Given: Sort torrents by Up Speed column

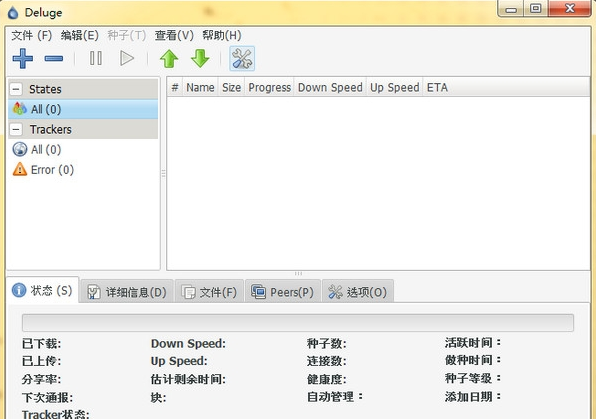Looking at the screenshot, I should coord(395,87).
